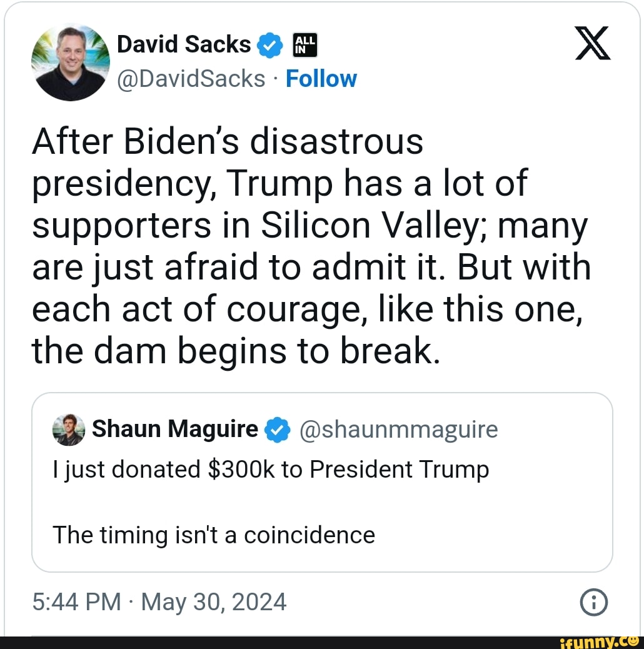Click the @DavidSacks handle

click(191, 79)
